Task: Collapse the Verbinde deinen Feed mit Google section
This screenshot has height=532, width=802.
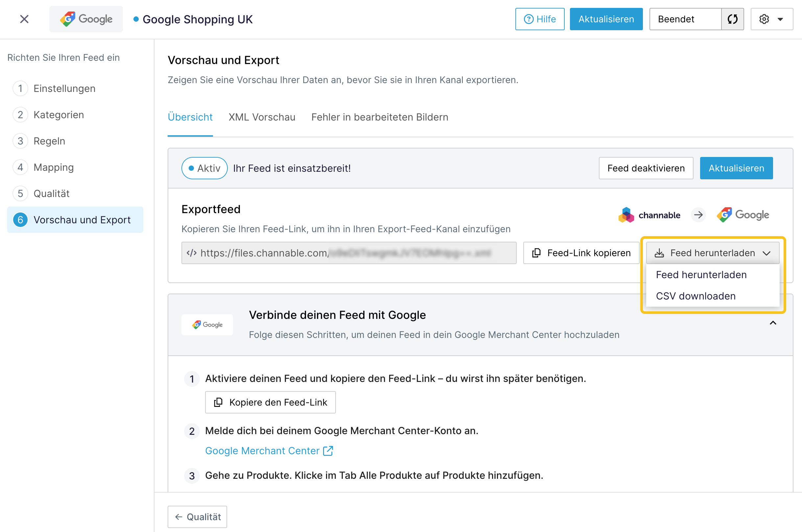Action: [x=773, y=323]
